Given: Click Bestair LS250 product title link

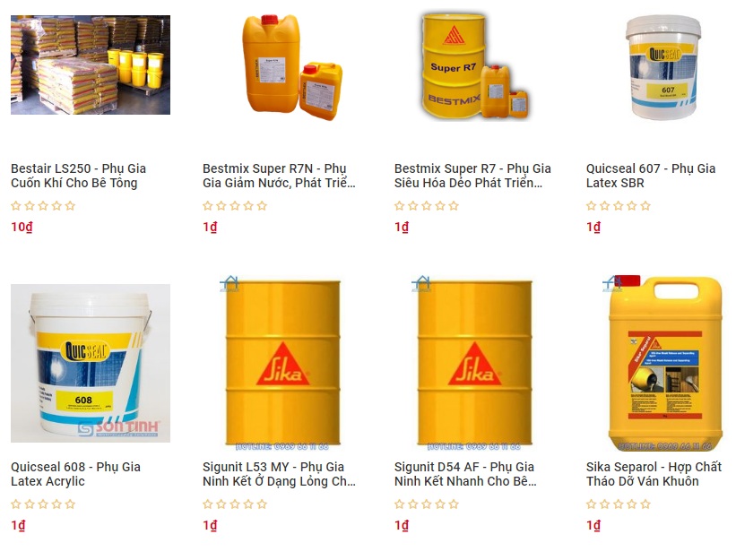Looking at the screenshot, I should coord(78,176).
